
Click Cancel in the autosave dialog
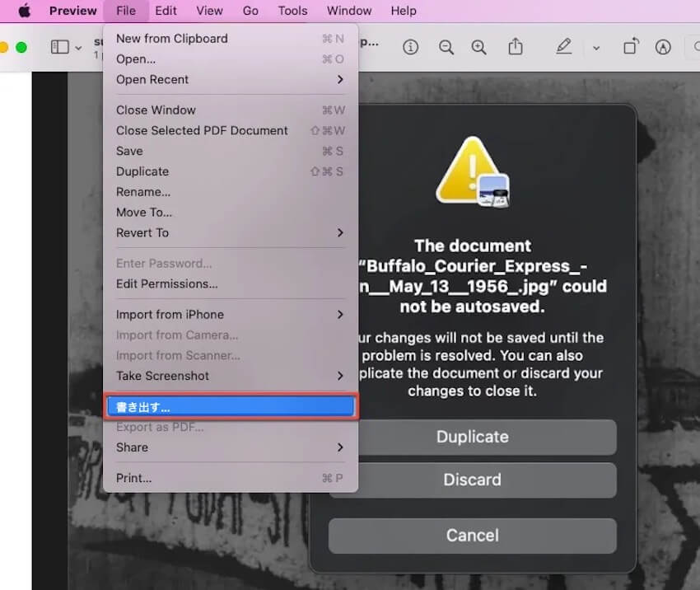[x=472, y=536]
